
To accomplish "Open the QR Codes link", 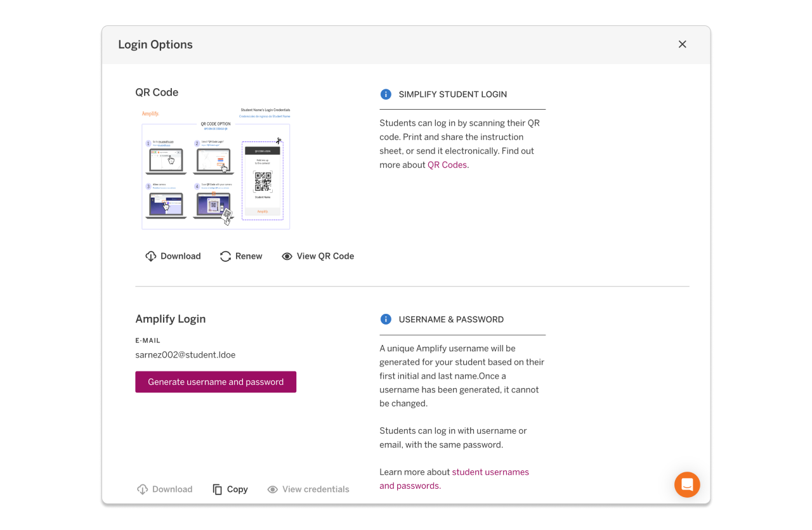I will (x=447, y=164).
